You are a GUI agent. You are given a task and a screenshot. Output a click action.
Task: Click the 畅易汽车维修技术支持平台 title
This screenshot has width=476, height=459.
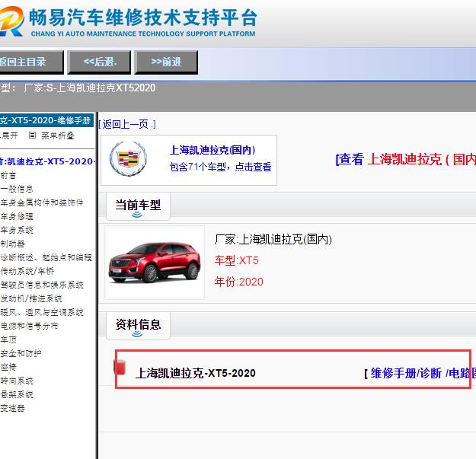click(x=143, y=18)
